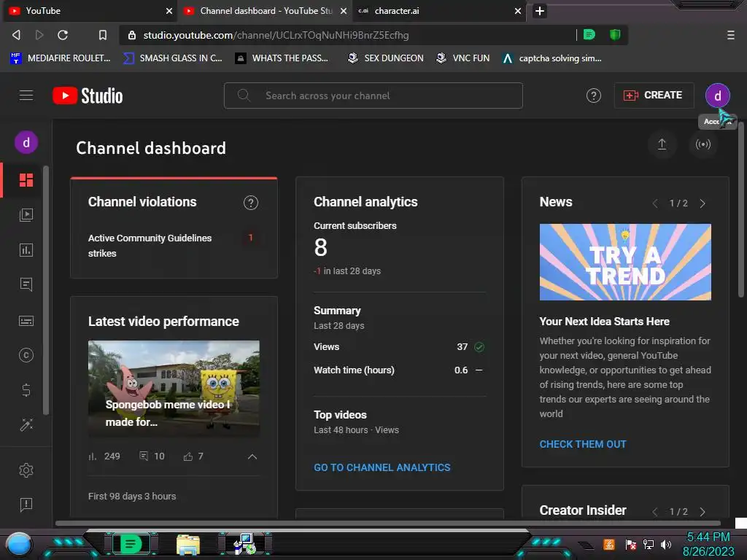Open the Customization magic wand icon
The image size is (747, 560).
(x=26, y=425)
